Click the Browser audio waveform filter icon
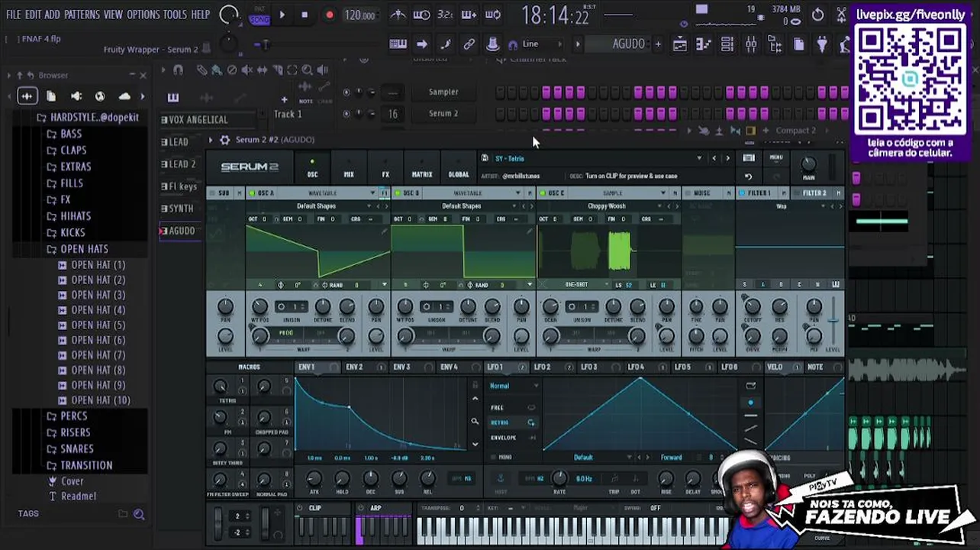 [27, 96]
